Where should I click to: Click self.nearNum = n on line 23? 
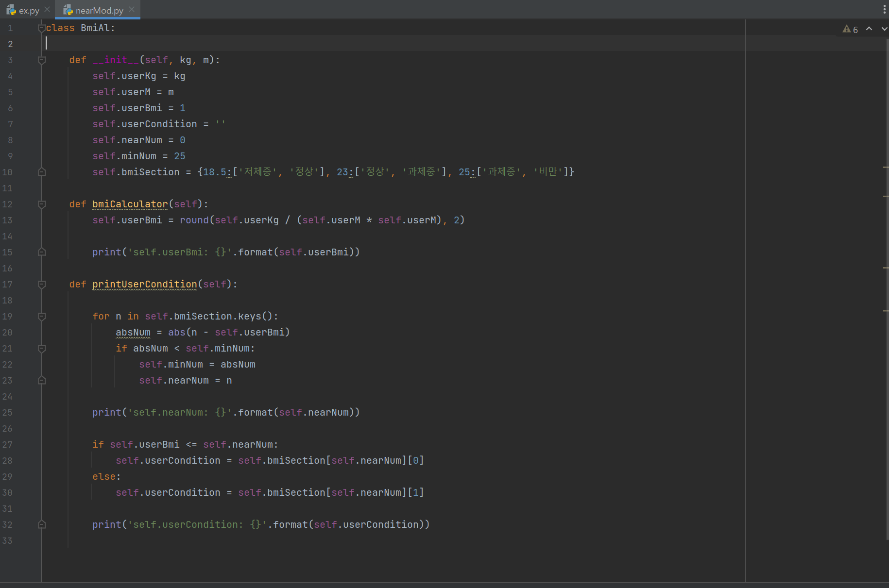tap(186, 381)
